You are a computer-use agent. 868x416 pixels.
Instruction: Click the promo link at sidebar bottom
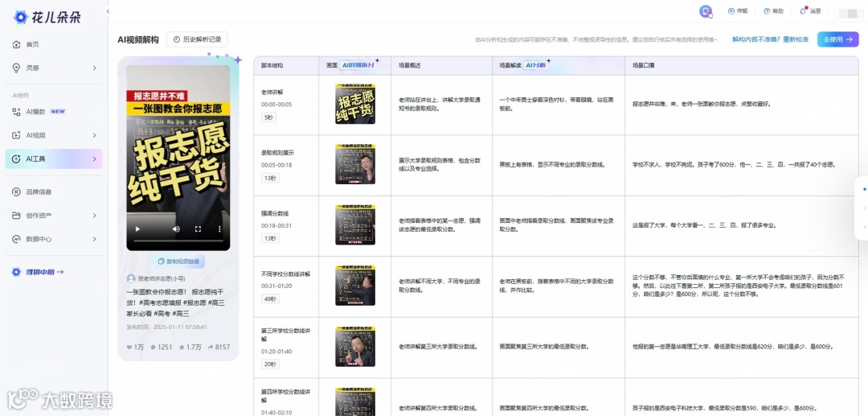(x=39, y=272)
